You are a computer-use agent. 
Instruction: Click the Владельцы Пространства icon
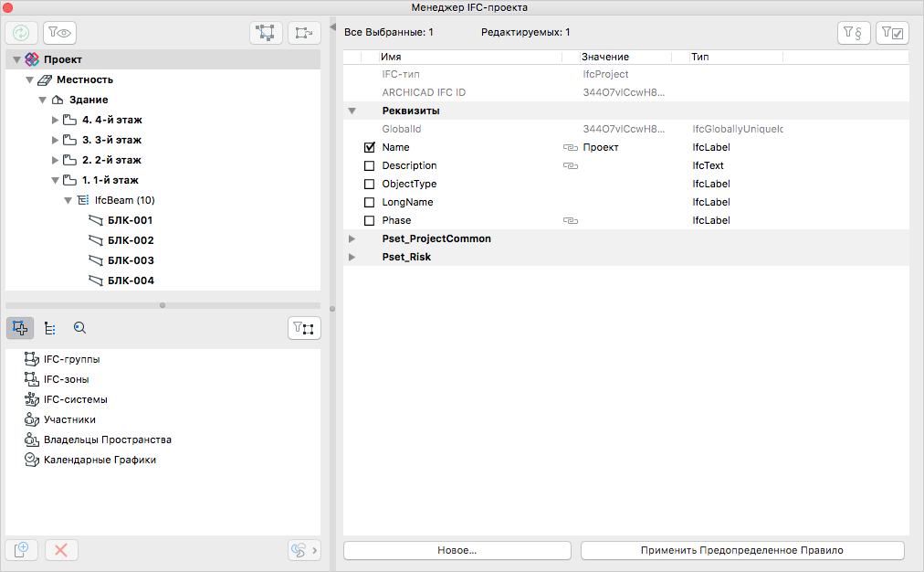[x=31, y=440]
